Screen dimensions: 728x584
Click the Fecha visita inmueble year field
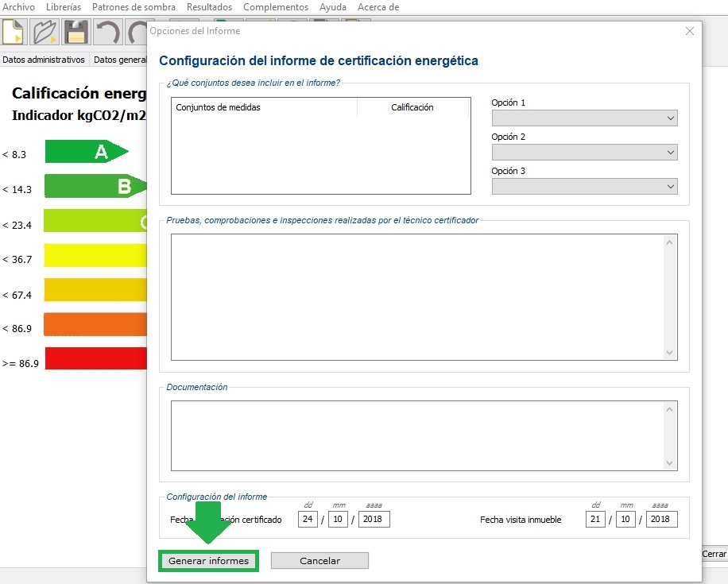661,520
